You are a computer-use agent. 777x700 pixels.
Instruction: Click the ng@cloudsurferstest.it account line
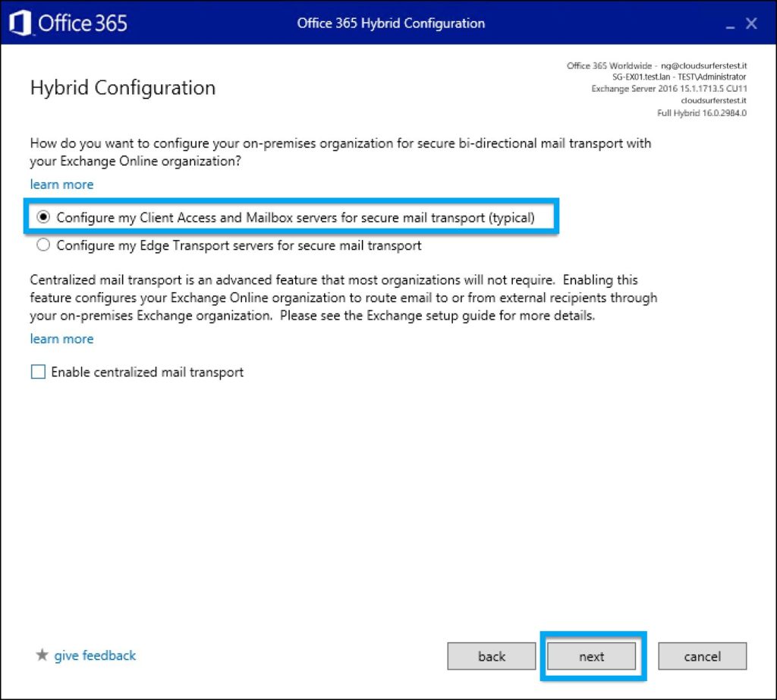click(x=656, y=65)
